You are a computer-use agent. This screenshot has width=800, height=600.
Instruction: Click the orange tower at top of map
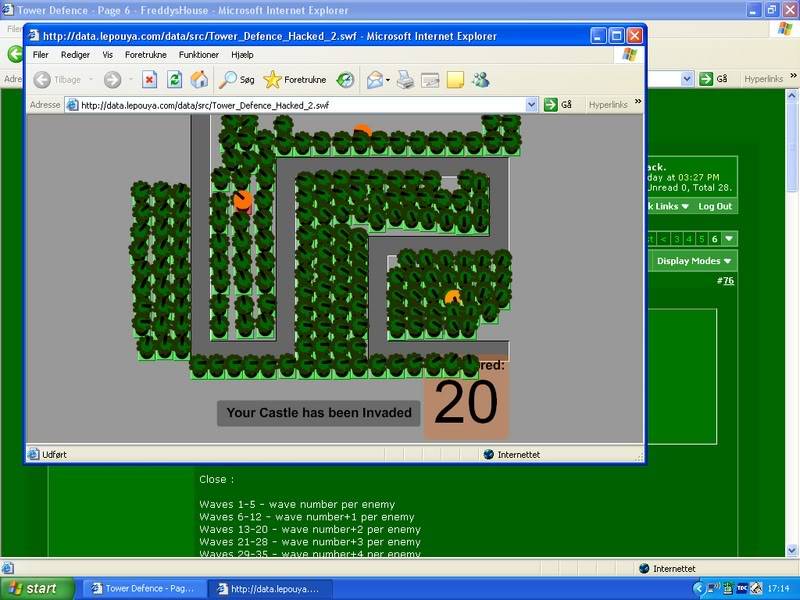pos(362,131)
